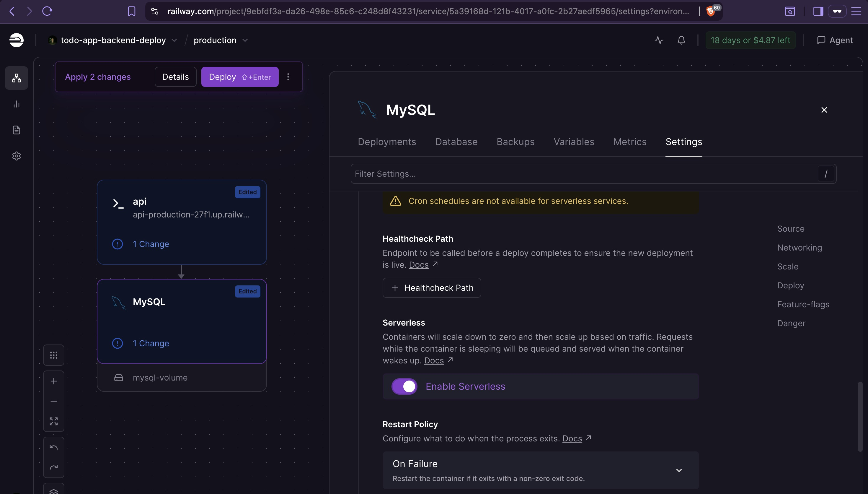Screen dimensions: 868x494
Task: Click the Railway logo home icon
Action: (x=16, y=40)
